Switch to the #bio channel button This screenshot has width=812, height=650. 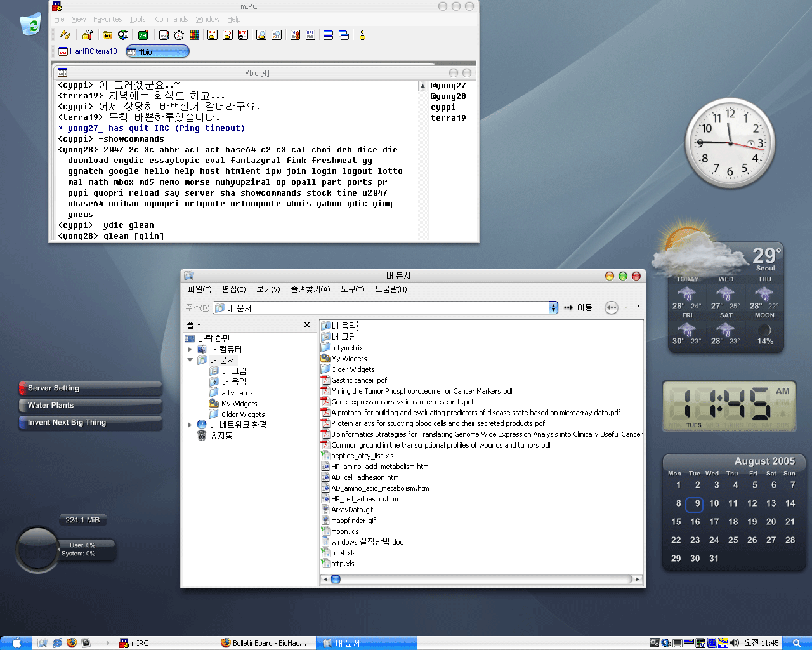point(157,51)
